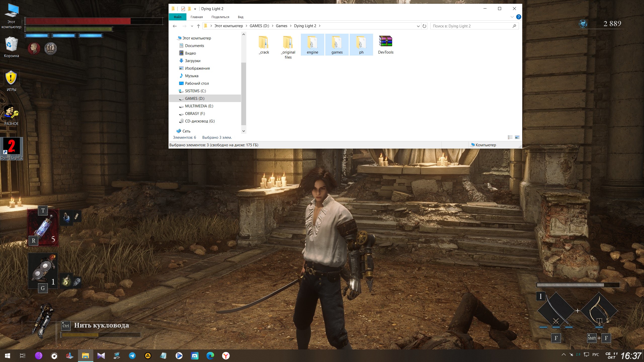Switch to details list view

(x=510, y=137)
